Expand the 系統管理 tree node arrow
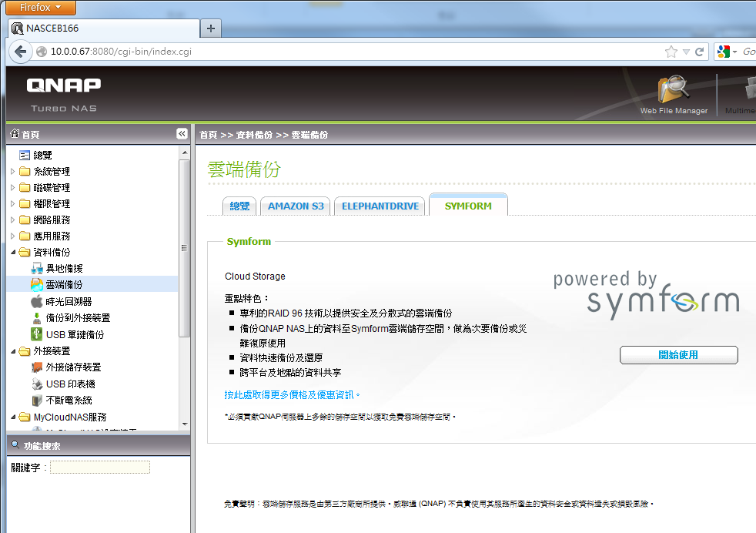Screen dimensions: 756x533 pos(12,171)
